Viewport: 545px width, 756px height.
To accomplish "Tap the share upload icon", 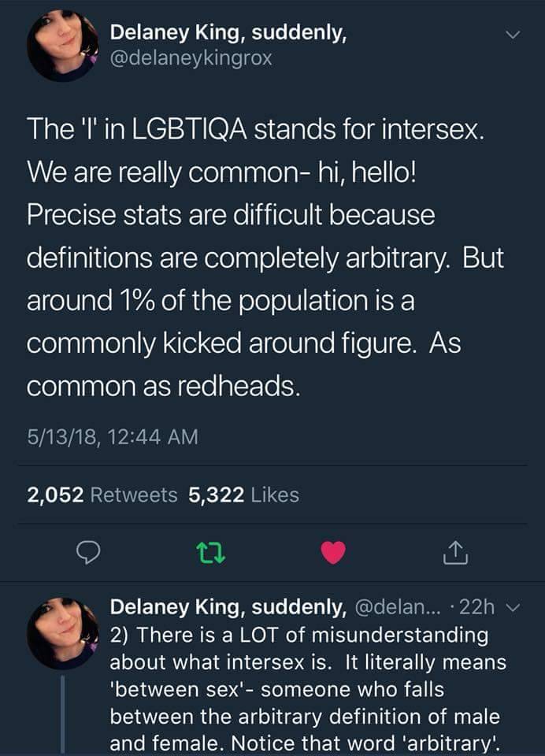I will pos(457,554).
